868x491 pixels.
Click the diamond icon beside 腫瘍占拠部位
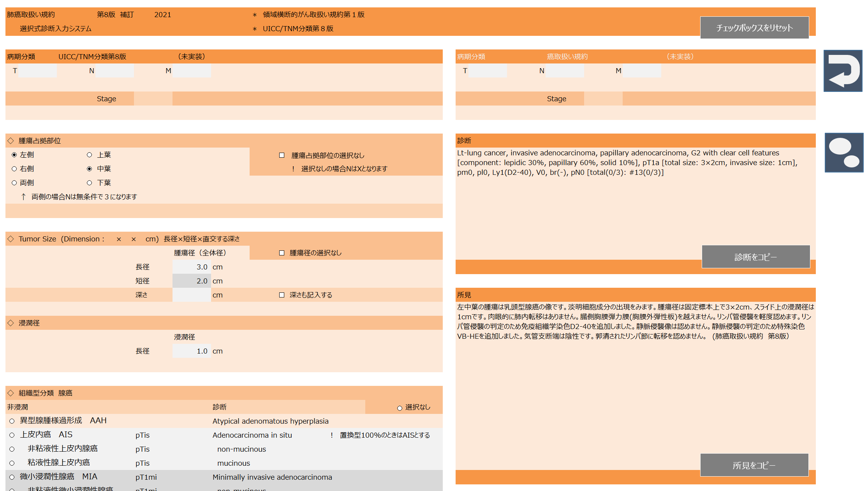click(11, 141)
